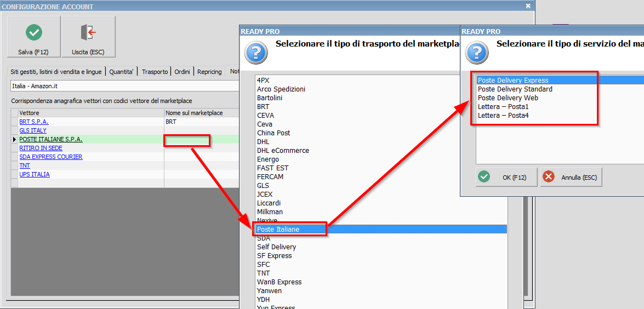Open the BRT S.P.A. vettore link
The width and height of the screenshot is (644, 309).
coord(33,122)
